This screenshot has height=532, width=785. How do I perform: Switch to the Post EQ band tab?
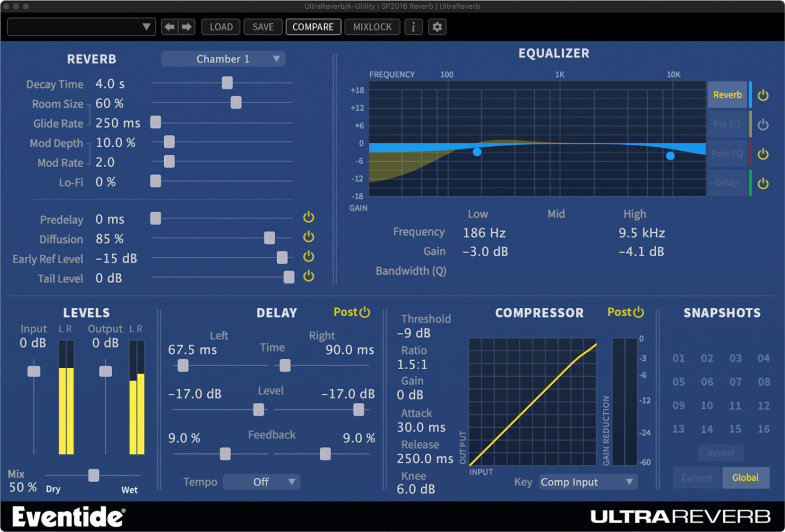pos(727,154)
